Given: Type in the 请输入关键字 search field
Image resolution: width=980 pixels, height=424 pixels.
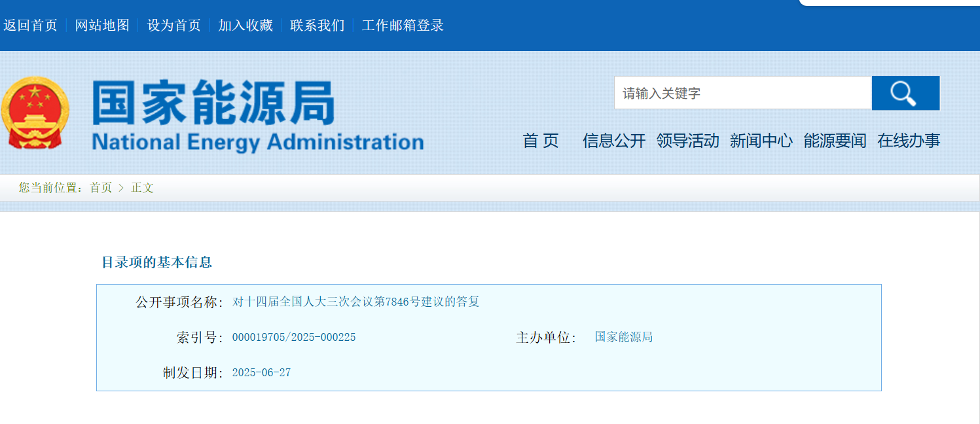Looking at the screenshot, I should click(742, 94).
